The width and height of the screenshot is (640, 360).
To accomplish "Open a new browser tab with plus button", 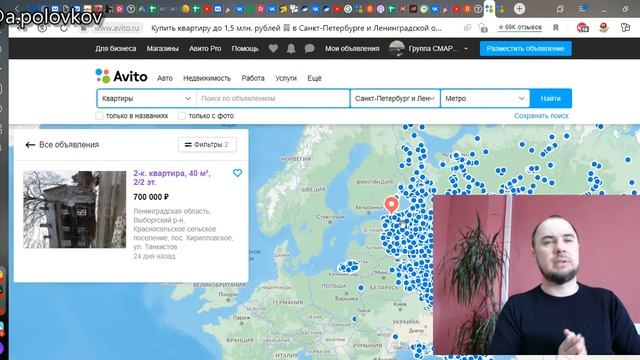I will point(519,8).
